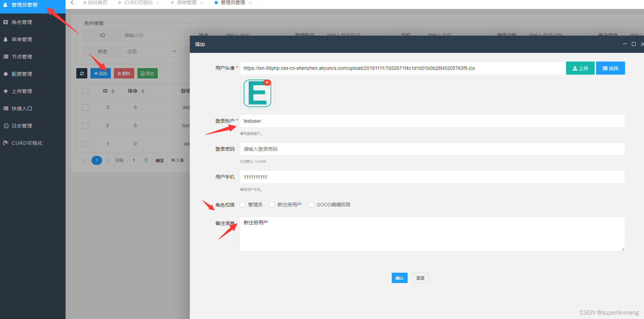Switch to the 管理员管理 tab
Screen dimensions: 644x319
click(233, 3)
